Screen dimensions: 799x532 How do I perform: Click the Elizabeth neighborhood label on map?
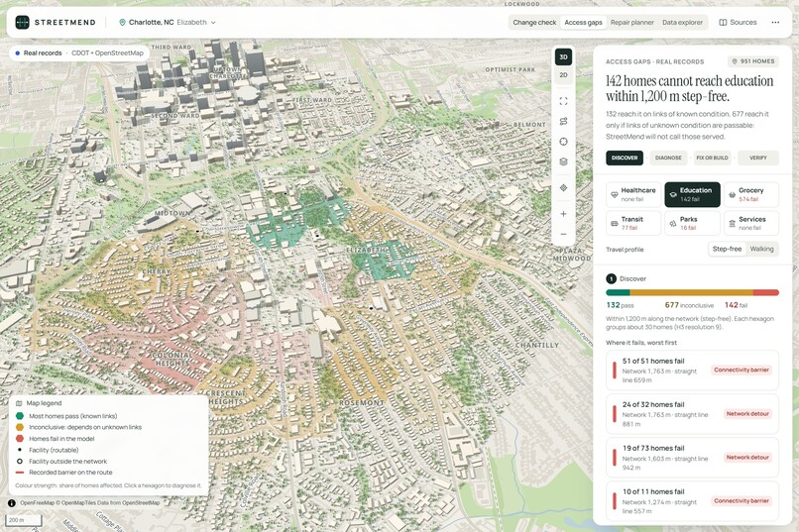pyautogui.click(x=367, y=251)
